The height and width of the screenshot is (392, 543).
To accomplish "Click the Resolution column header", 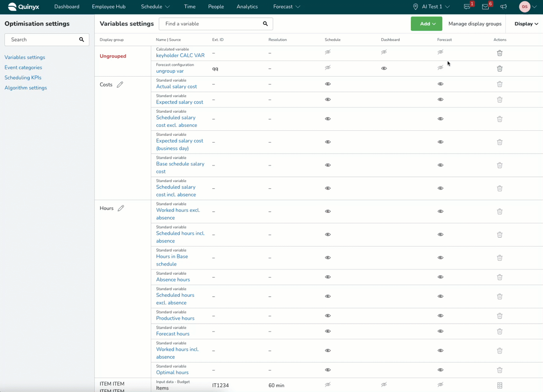I will point(278,40).
